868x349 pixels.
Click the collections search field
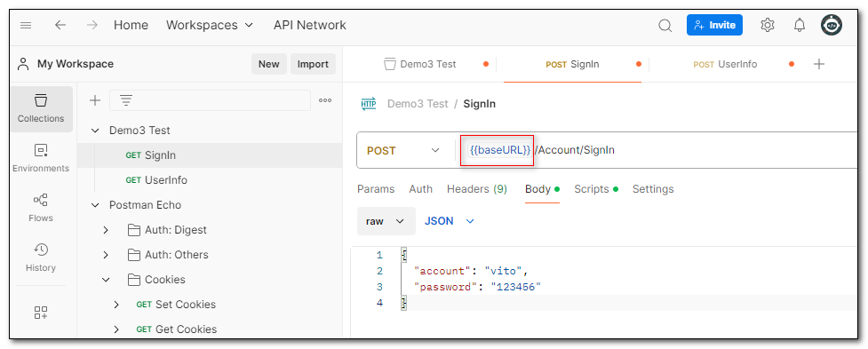(x=211, y=100)
